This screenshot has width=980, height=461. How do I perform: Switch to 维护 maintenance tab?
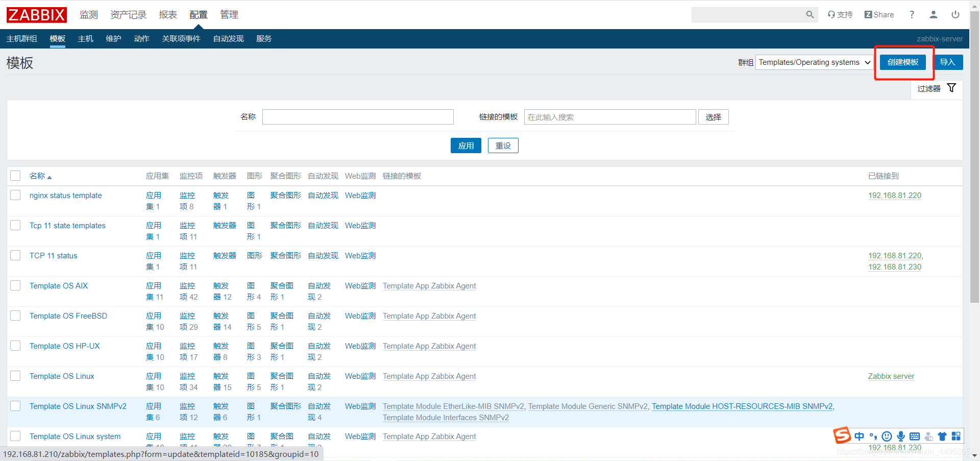pyautogui.click(x=114, y=39)
